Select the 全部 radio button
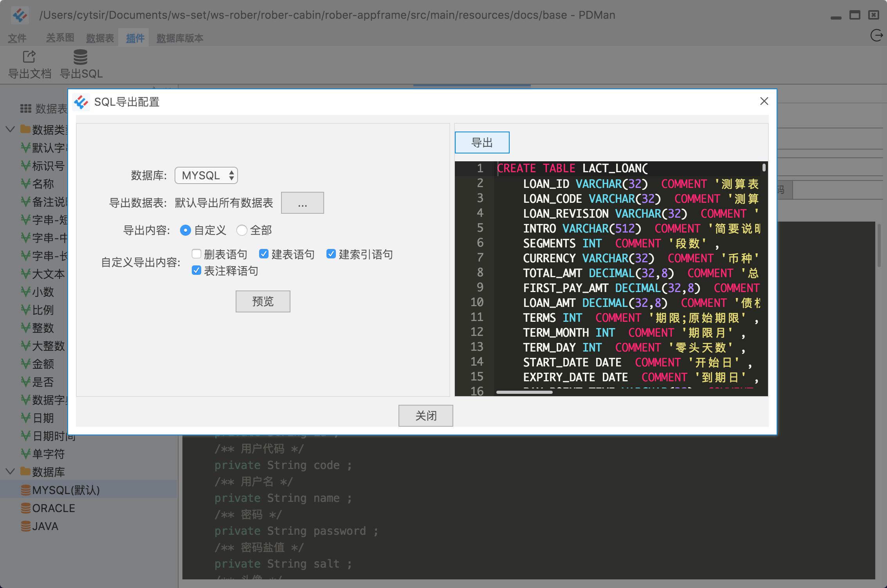The image size is (887, 588). pos(242,230)
